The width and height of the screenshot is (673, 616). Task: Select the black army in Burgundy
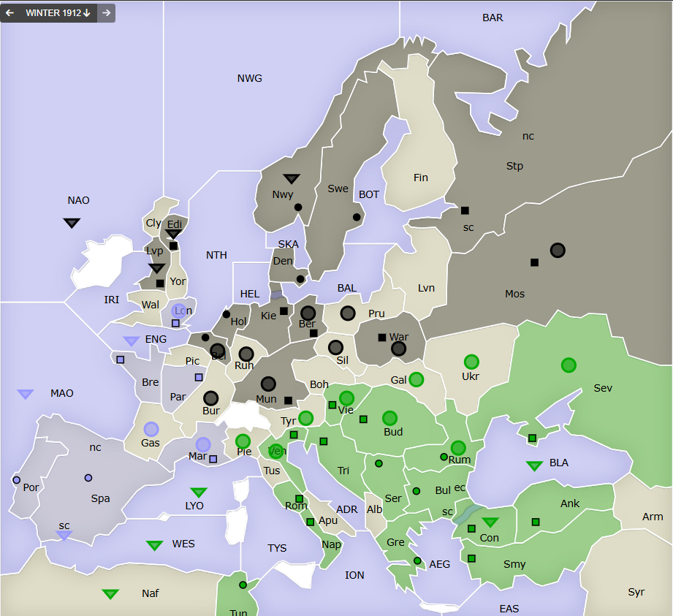[x=210, y=398]
